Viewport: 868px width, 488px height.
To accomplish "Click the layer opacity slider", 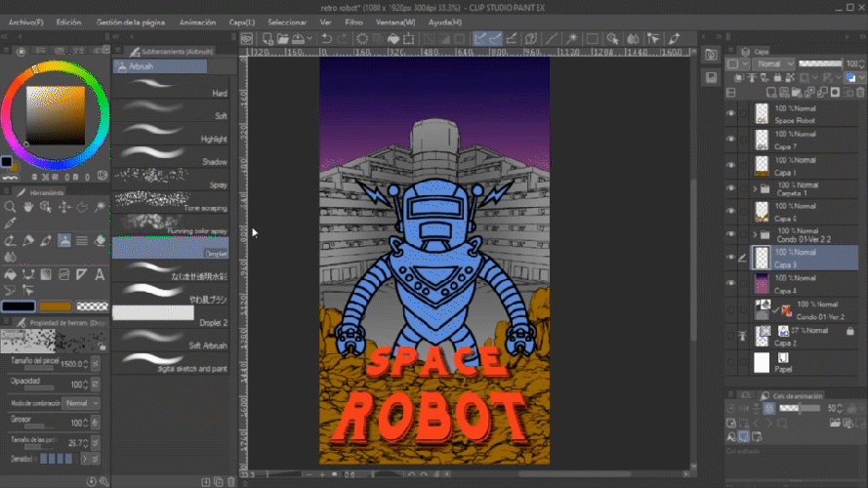I will [x=820, y=63].
